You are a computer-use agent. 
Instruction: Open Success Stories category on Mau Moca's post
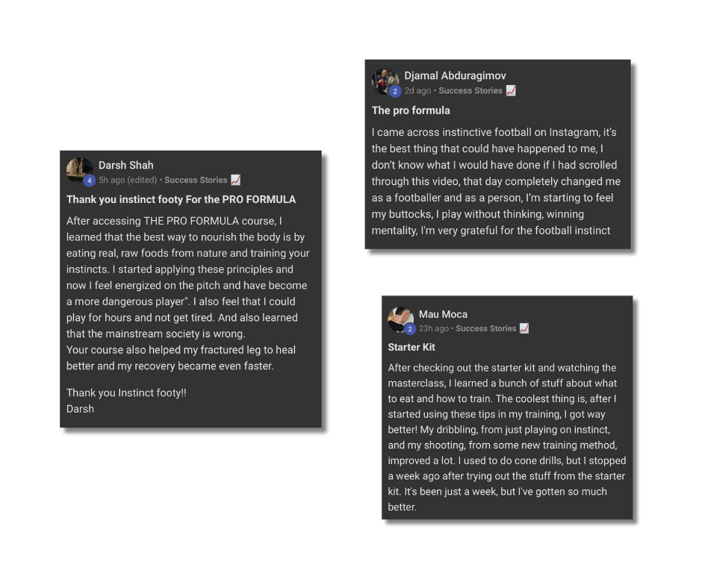pos(486,328)
